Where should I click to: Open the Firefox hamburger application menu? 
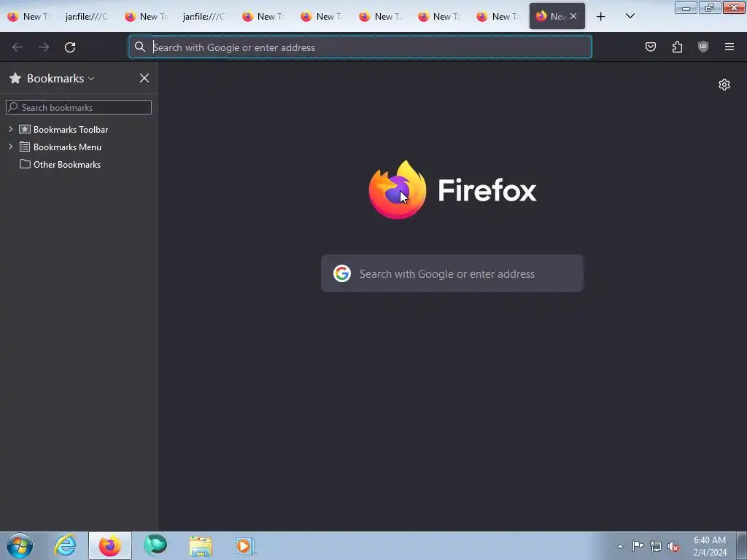click(x=729, y=47)
